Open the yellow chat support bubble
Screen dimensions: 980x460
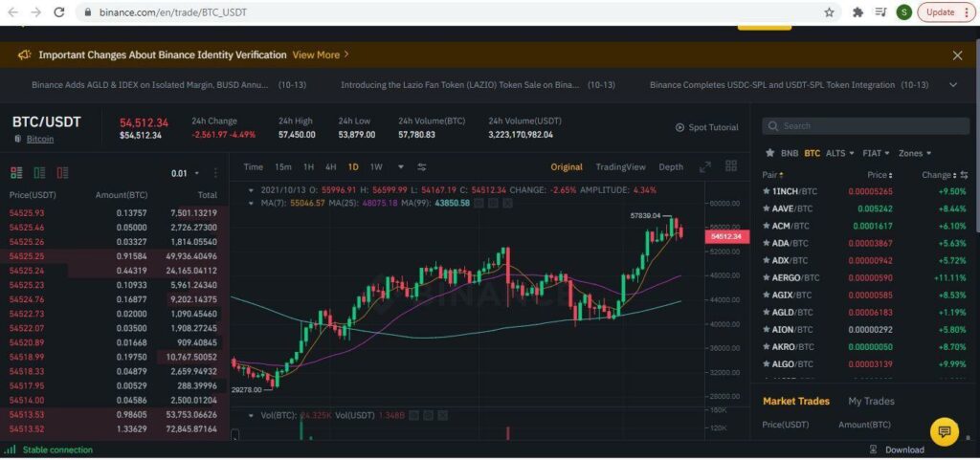point(945,431)
